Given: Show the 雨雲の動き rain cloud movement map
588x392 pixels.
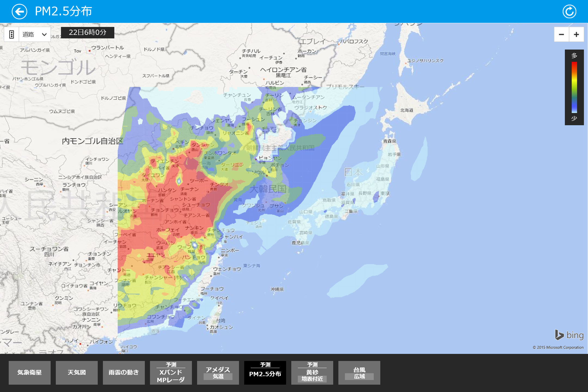Looking at the screenshot, I should click(124, 372).
